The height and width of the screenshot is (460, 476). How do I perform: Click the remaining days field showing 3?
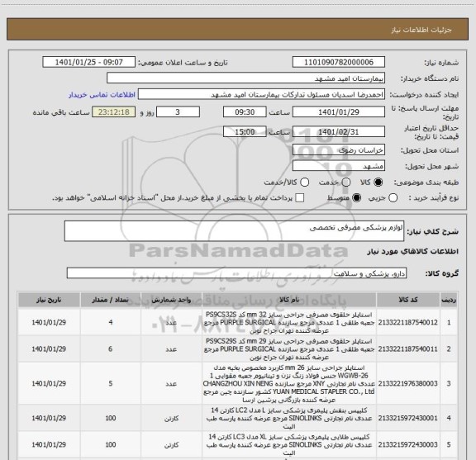pyautogui.click(x=178, y=112)
